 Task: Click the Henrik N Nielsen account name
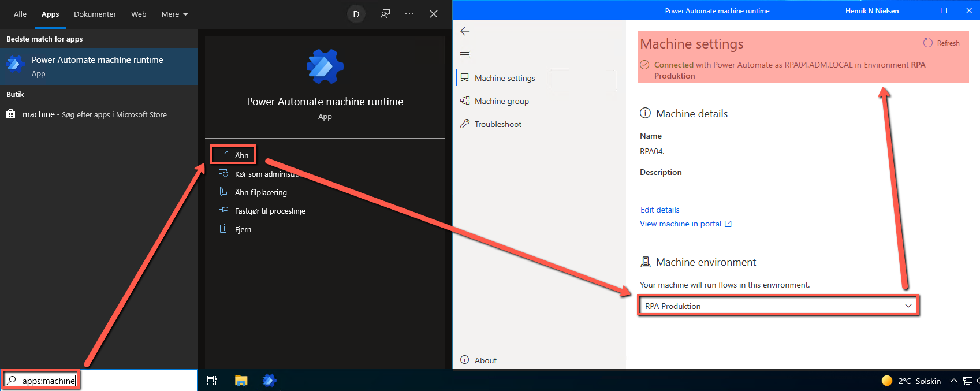pos(872,10)
